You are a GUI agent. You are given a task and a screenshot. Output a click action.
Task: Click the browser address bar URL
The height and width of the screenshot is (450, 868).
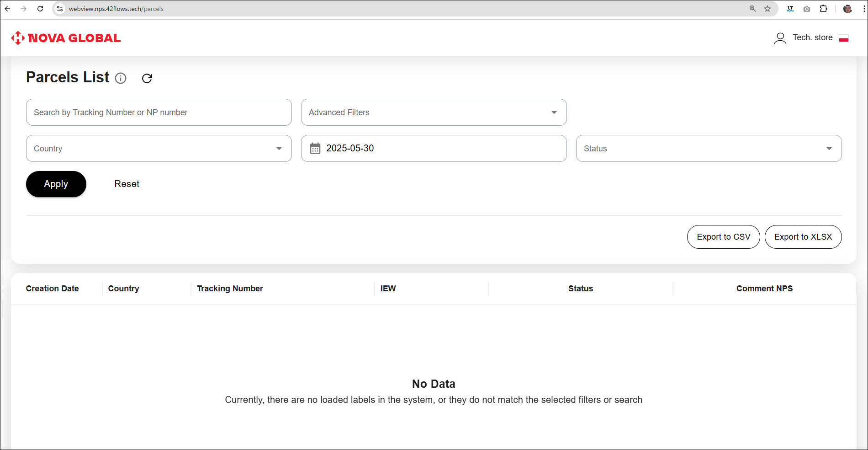pos(116,9)
